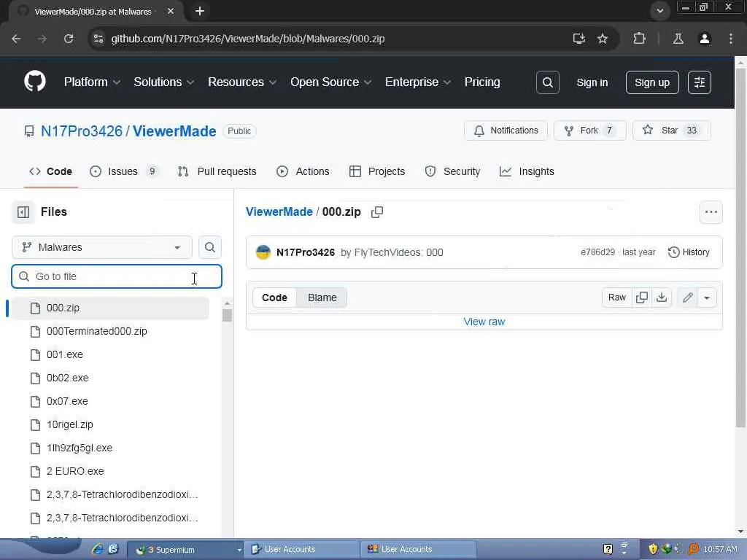Viewport: 747px width, 560px height.
Task: Click the Raw button
Action: [x=617, y=297]
